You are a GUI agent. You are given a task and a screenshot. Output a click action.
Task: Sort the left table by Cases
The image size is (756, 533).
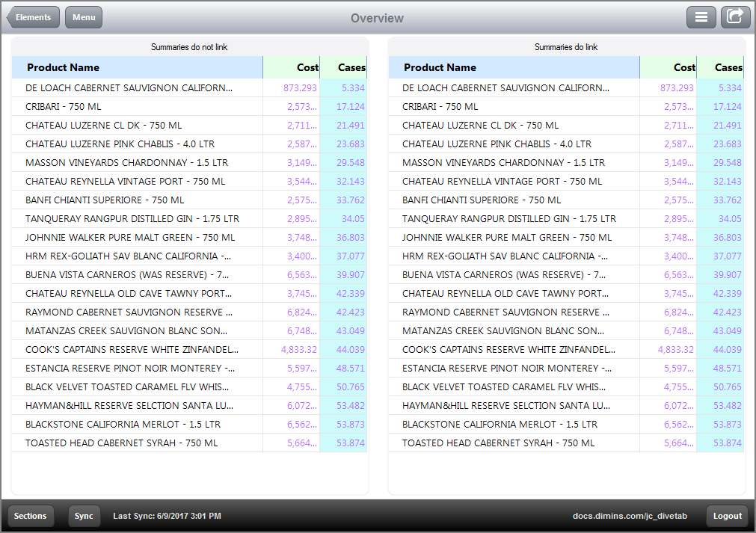pos(352,67)
